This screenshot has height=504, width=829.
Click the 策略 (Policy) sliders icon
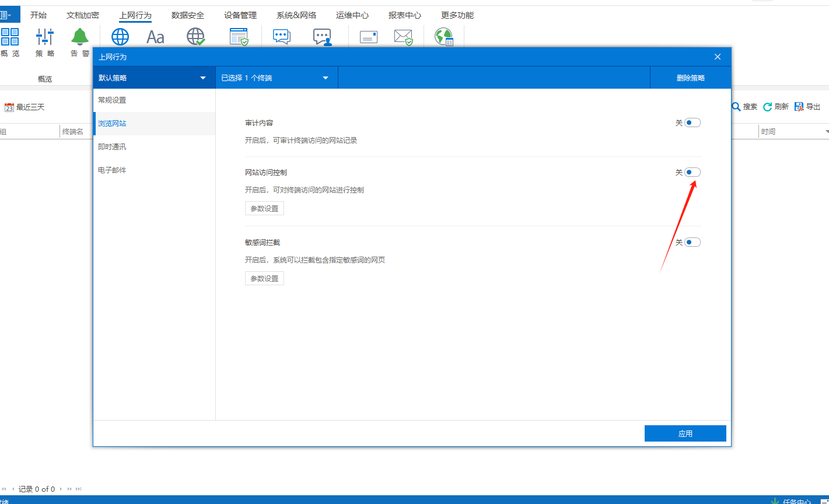click(45, 37)
